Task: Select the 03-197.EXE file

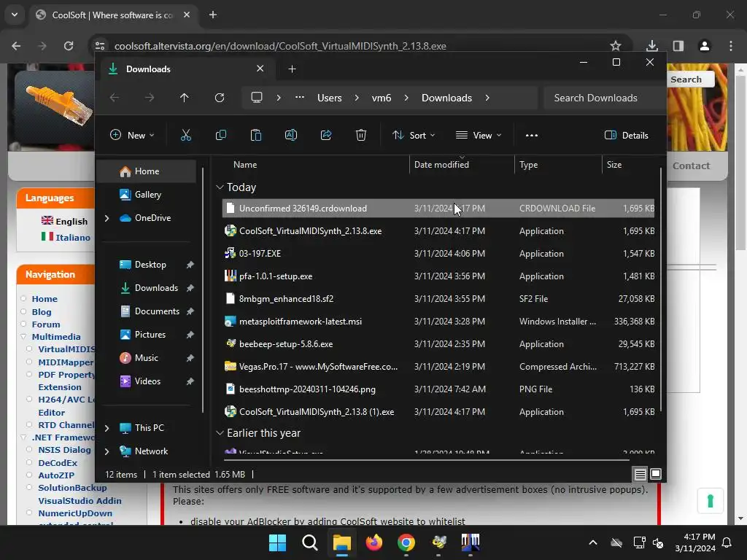Action: [438, 253]
